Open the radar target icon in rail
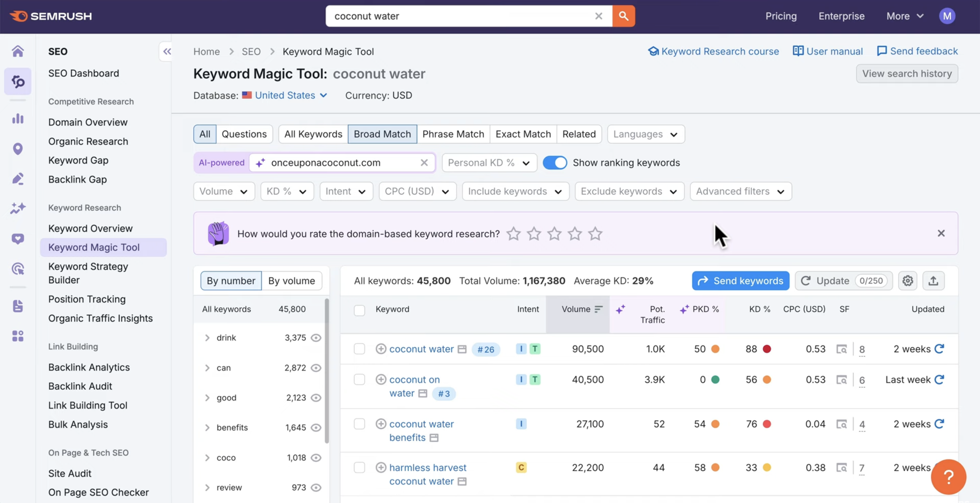The height and width of the screenshot is (503, 980). pyautogui.click(x=17, y=269)
